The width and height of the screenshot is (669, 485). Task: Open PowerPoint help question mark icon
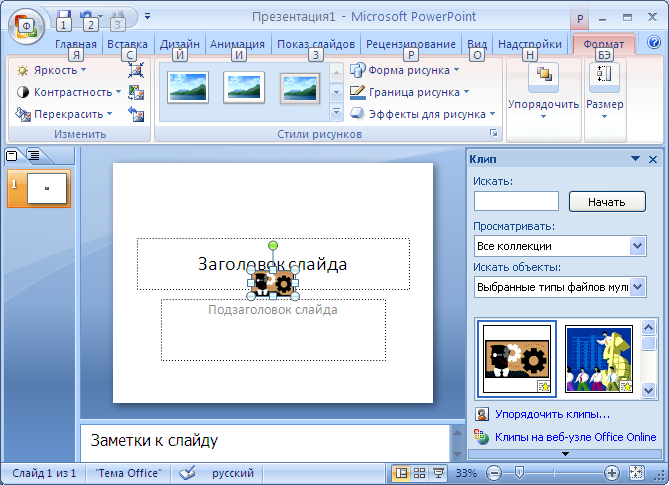click(653, 43)
